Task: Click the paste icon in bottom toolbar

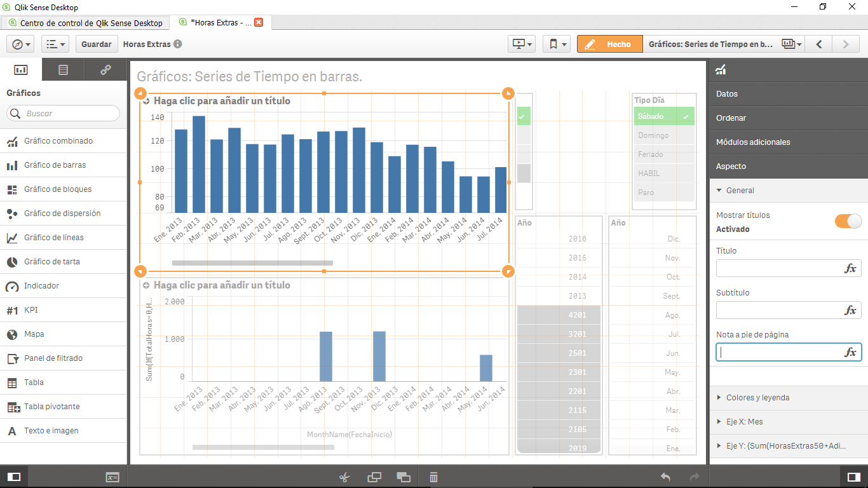Action: tap(403, 477)
